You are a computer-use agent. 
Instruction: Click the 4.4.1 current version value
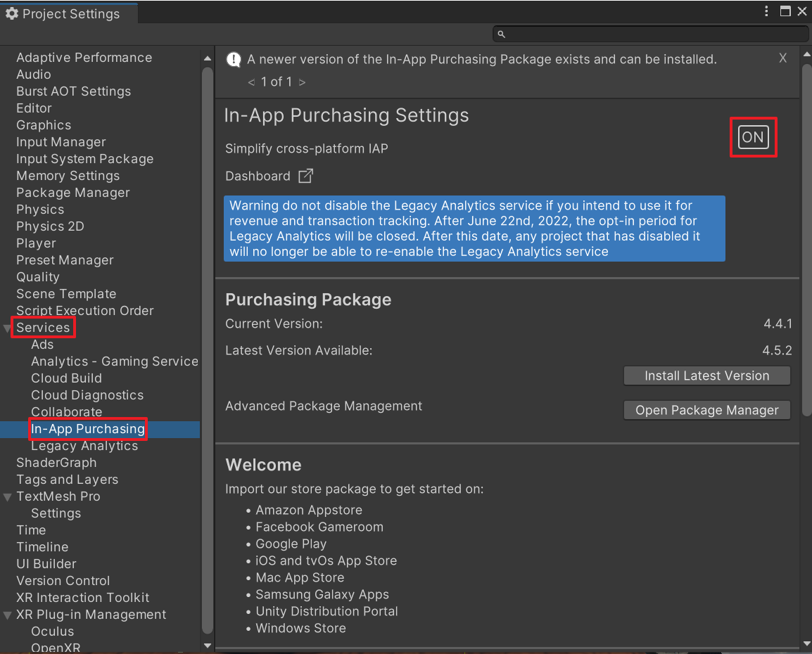tap(778, 324)
